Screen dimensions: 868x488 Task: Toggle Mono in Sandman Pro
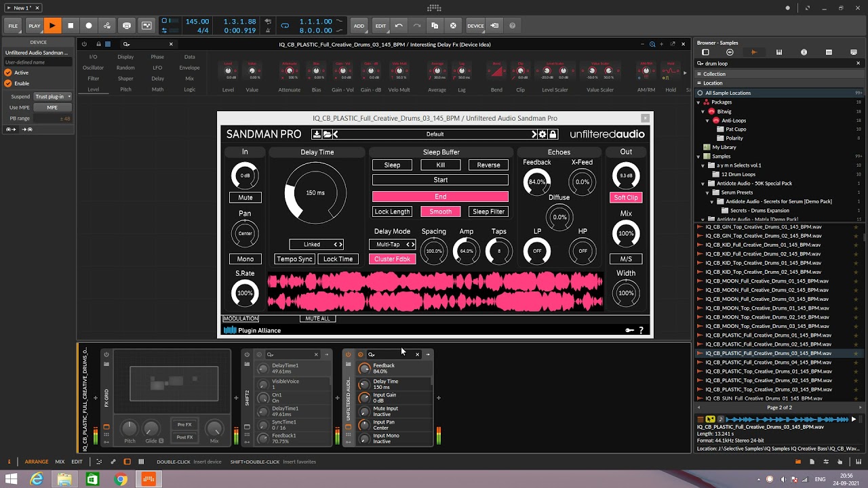pos(245,259)
